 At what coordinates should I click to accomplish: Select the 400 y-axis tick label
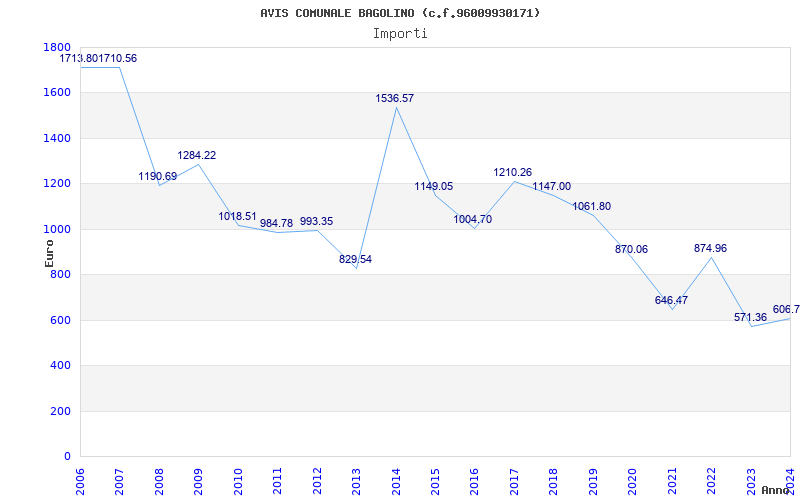pyautogui.click(x=60, y=366)
